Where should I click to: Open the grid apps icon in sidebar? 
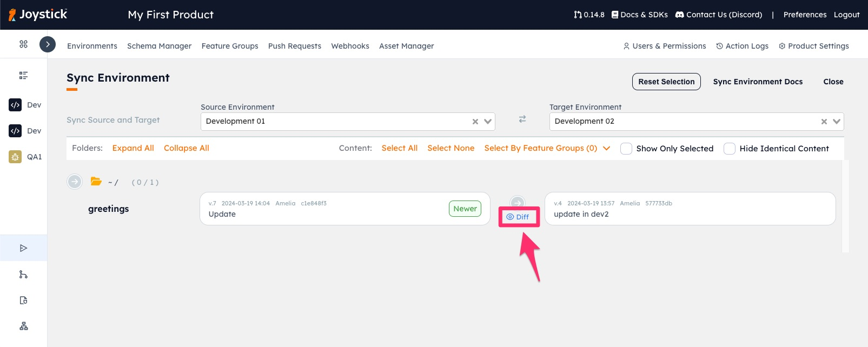(23, 44)
